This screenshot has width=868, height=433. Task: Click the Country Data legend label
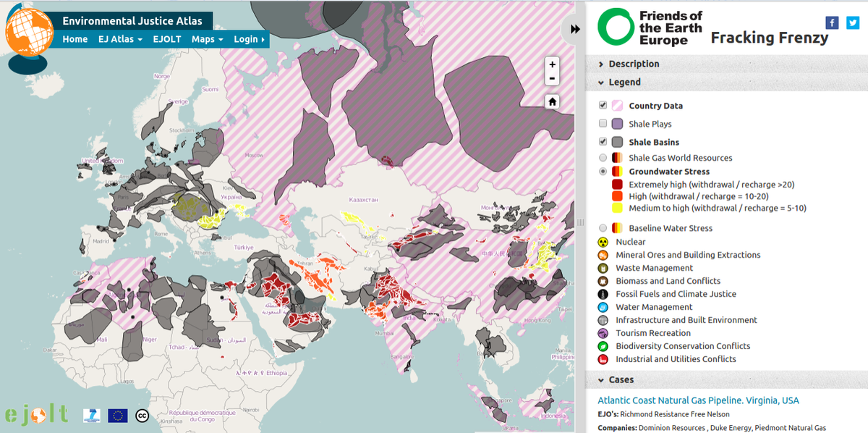(655, 106)
